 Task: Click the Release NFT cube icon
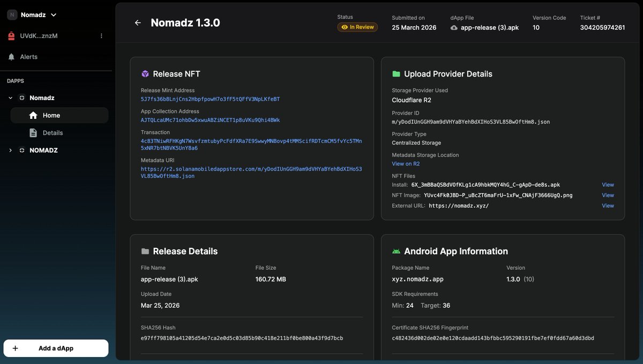pyautogui.click(x=145, y=74)
